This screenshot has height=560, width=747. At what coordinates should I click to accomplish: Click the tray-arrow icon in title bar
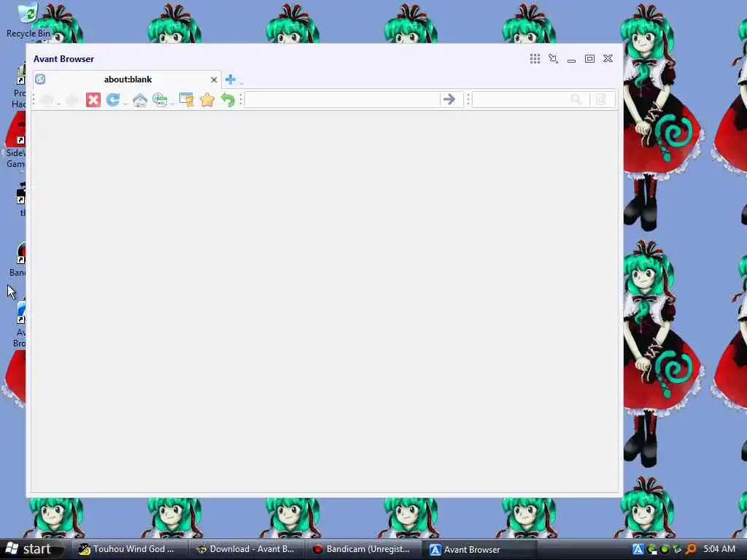[x=553, y=58]
